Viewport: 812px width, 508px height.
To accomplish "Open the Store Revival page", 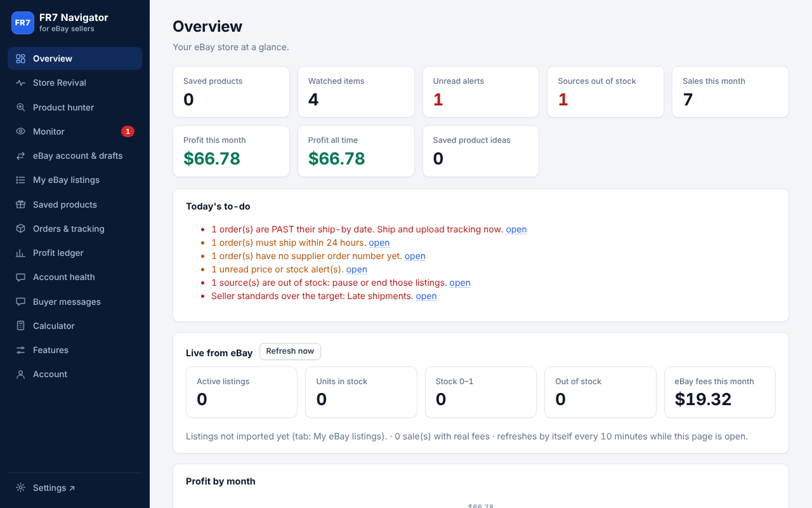I will click(x=75, y=83).
